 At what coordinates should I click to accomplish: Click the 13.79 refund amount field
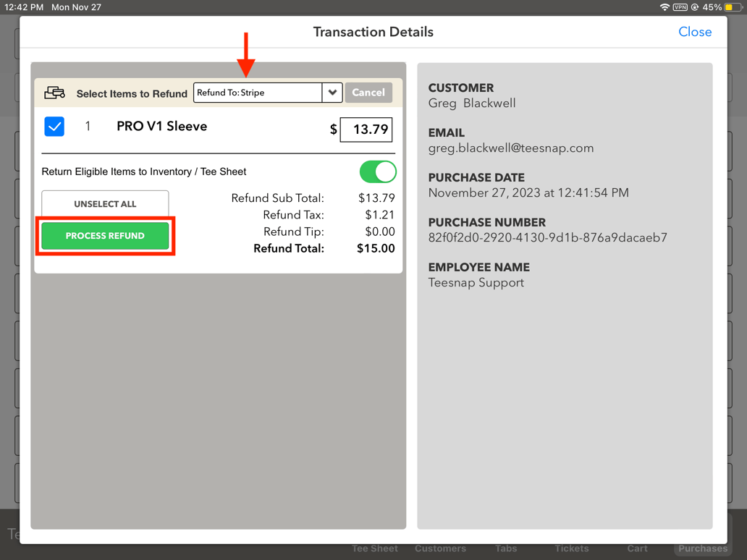(x=366, y=130)
